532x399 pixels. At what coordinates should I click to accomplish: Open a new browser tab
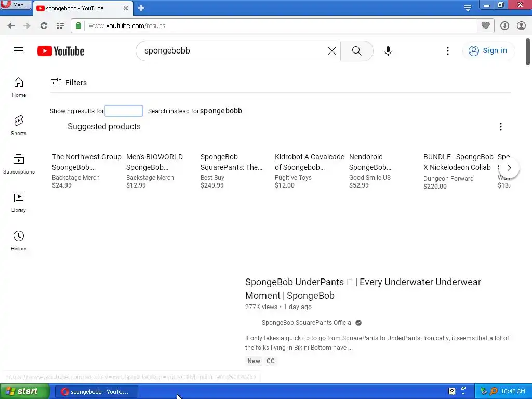click(x=141, y=8)
